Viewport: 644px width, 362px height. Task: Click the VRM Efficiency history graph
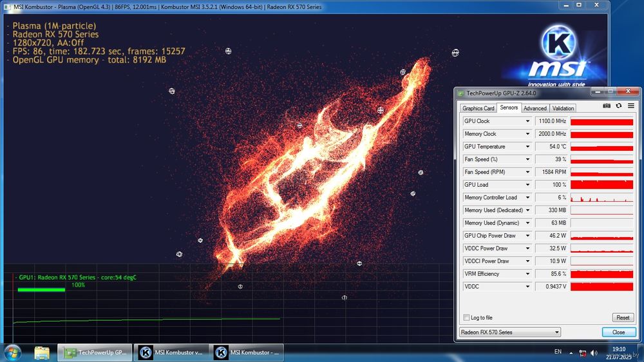(x=601, y=274)
